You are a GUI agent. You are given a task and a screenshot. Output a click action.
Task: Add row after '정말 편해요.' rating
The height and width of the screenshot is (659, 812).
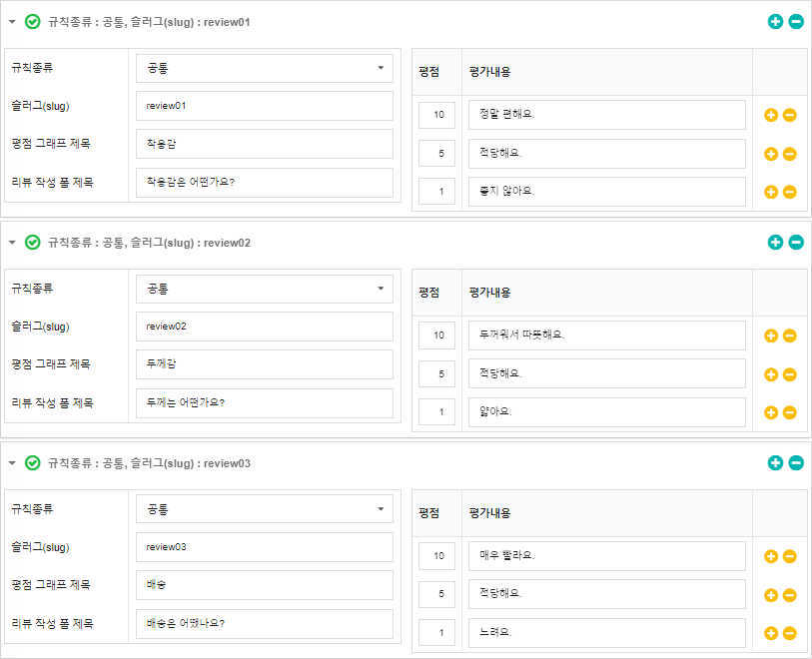tap(771, 115)
